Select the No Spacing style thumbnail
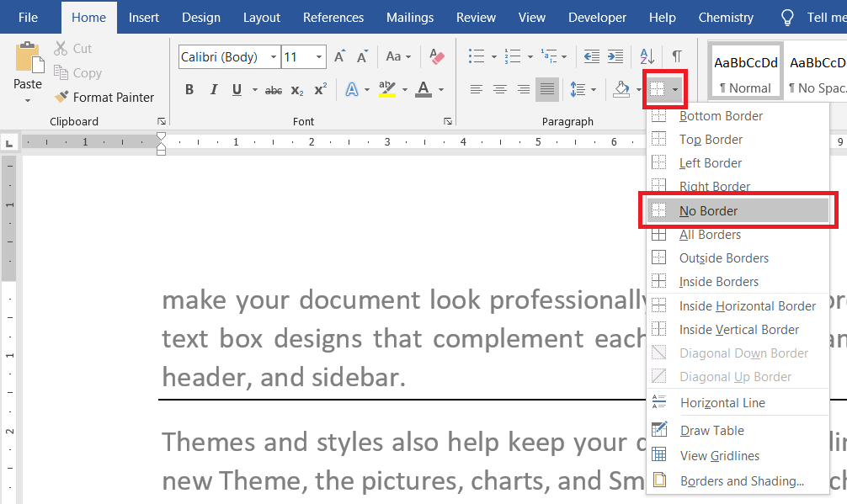847x504 pixels. click(x=817, y=72)
